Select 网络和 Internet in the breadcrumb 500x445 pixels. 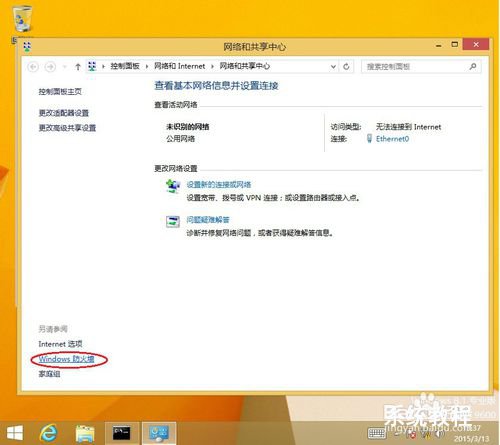(x=179, y=66)
